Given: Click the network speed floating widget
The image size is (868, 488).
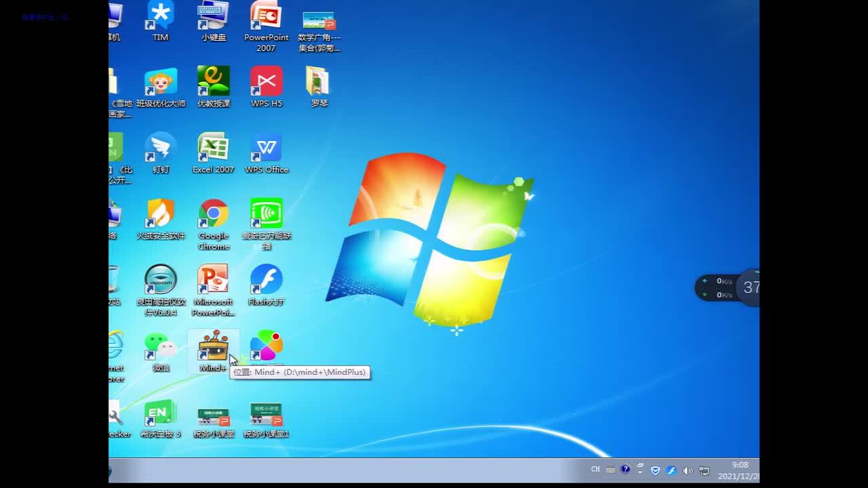Looking at the screenshot, I should click(x=727, y=288).
